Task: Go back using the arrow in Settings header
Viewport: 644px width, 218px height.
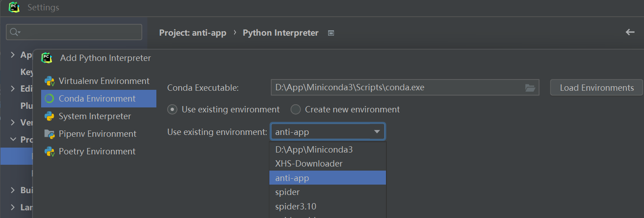Action: coord(630,32)
